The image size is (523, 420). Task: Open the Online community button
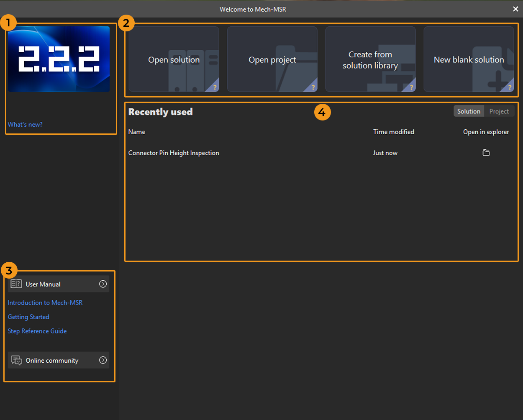pos(59,360)
